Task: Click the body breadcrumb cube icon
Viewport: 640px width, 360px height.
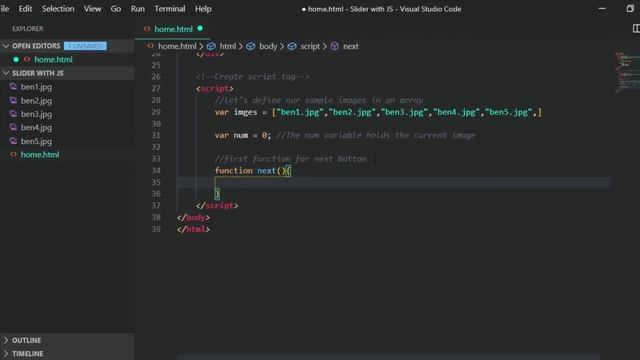Action: coord(251,46)
